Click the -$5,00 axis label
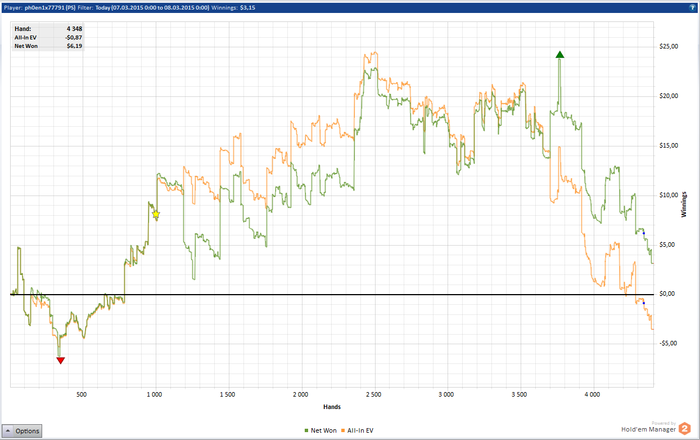Image resolution: width=700 pixels, height=440 pixels. pos(668,343)
